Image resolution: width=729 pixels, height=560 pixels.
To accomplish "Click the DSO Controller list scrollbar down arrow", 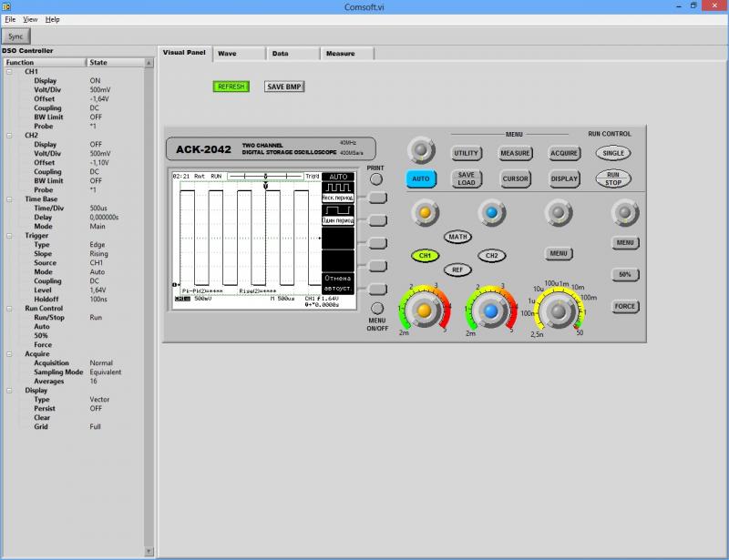I will [x=149, y=552].
